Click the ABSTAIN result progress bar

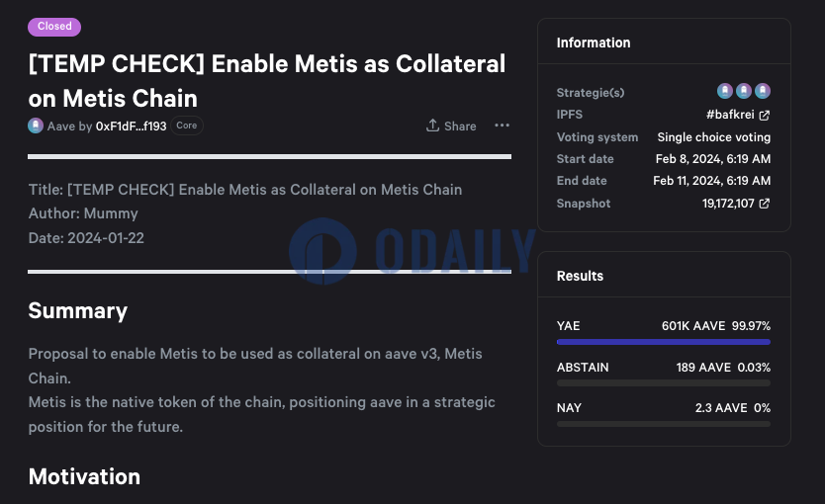664,383
